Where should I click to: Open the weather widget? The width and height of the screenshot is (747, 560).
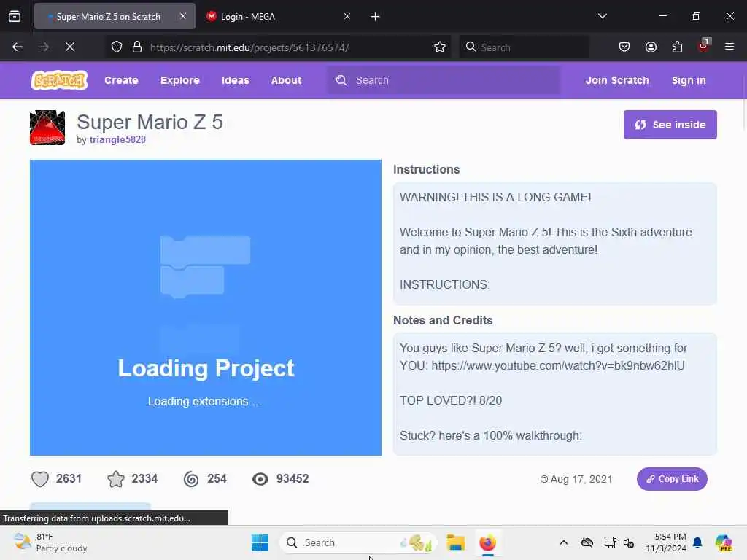tap(50, 542)
